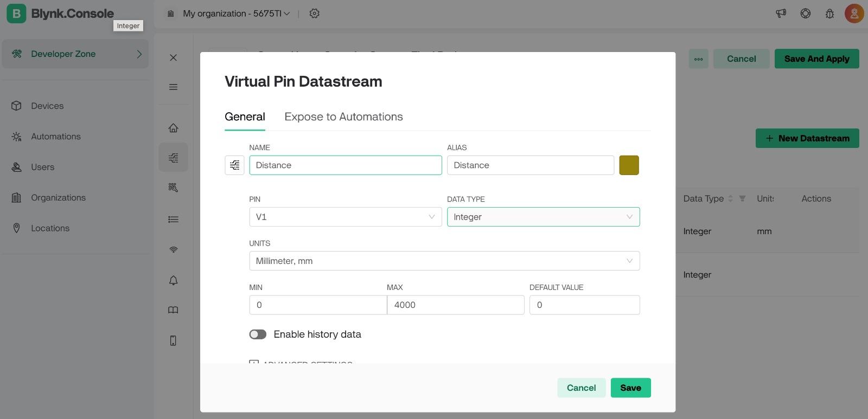Edit the Name field containing Distance

(x=346, y=165)
